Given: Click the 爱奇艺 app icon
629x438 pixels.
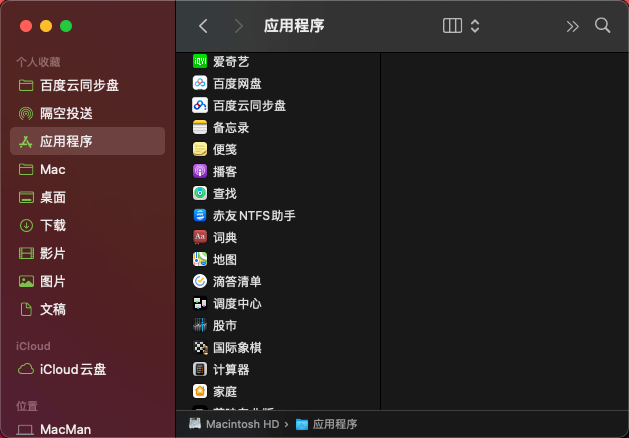Looking at the screenshot, I should (x=200, y=61).
